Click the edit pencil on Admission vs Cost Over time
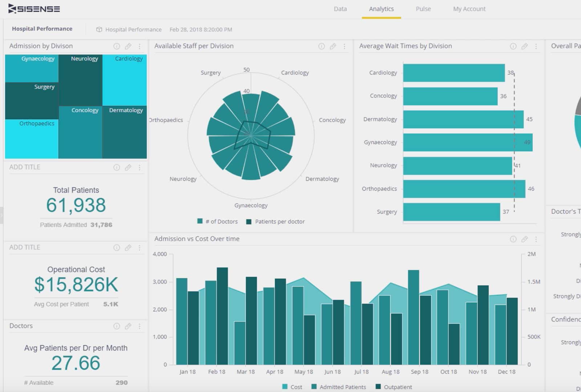This screenshot has width=581, height=392. (x=525, y=239)
